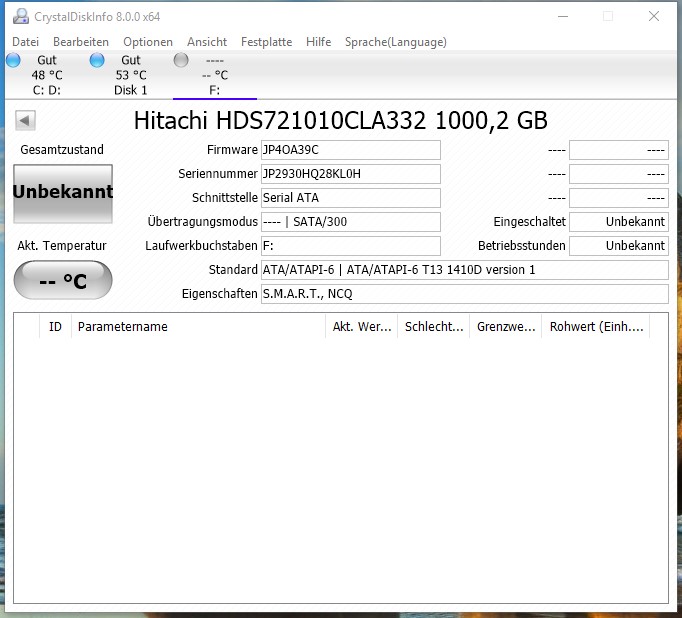Switch to the Disk 1 tab at 53 °C
Image resolution: width=682 pixels, height=618 pixels.
coord(130,75)
